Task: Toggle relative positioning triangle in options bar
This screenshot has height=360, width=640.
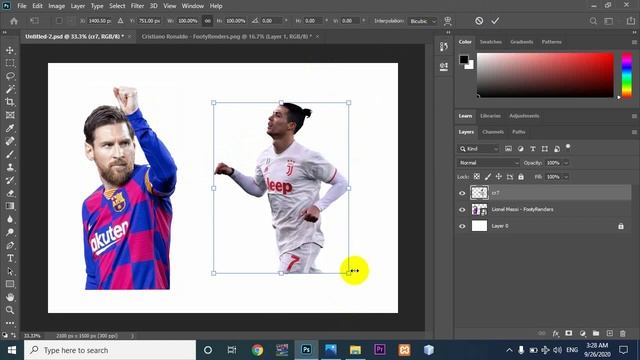Action: 120,21
